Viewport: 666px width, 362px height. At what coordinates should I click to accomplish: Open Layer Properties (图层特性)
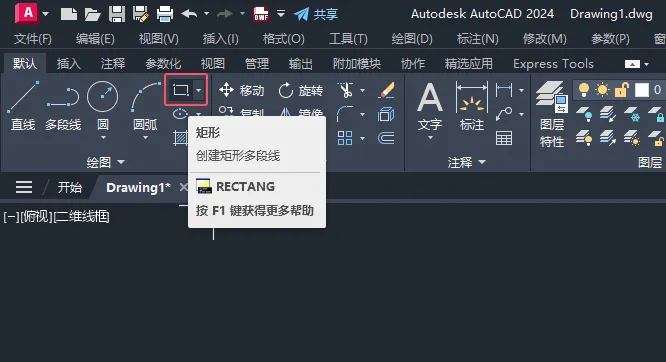click(552, 114)
